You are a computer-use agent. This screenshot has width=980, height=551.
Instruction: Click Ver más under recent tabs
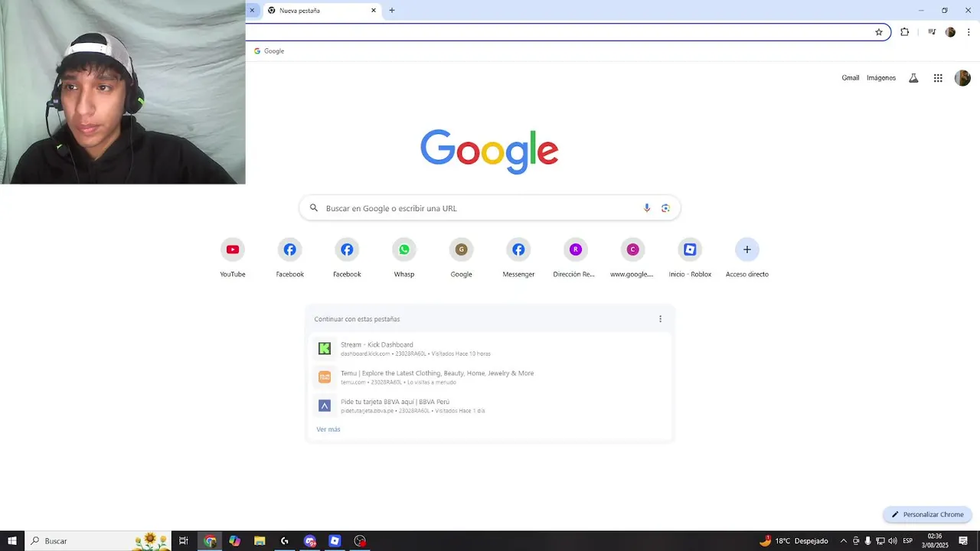tap(328, 429)
